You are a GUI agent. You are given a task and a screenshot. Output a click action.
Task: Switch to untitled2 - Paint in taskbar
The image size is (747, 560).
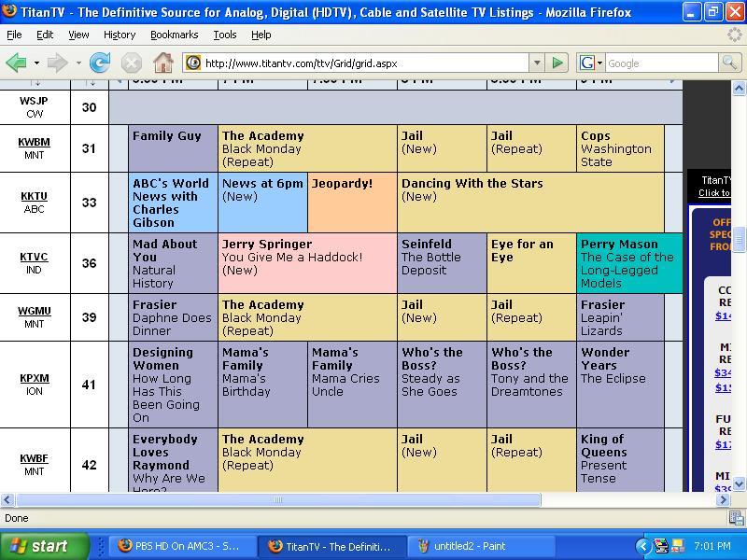point(481,546)
